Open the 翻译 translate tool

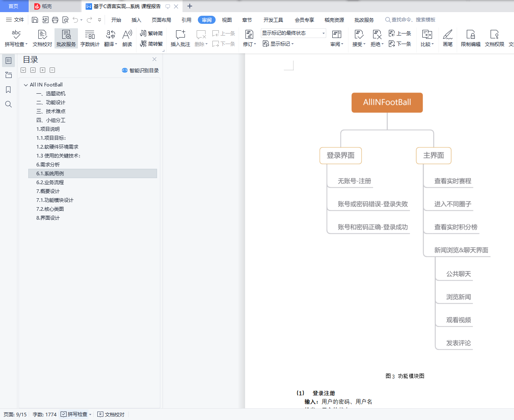(111, 38)
